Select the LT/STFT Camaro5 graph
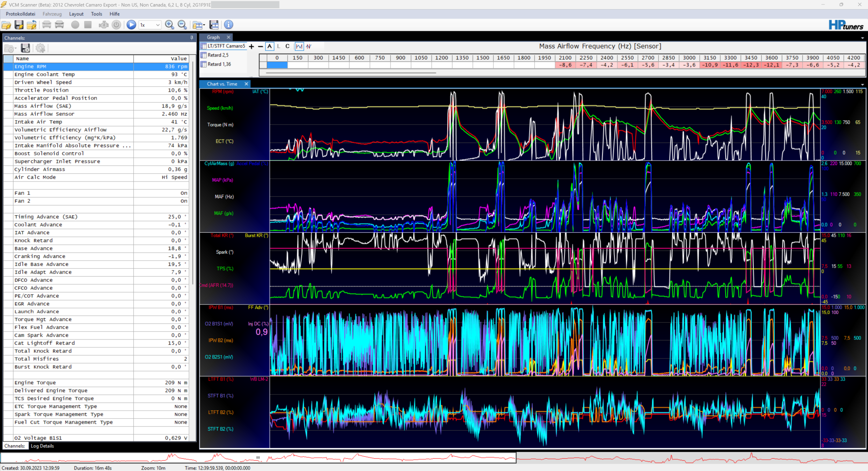The image size is (868, 471). pos(223,46)
